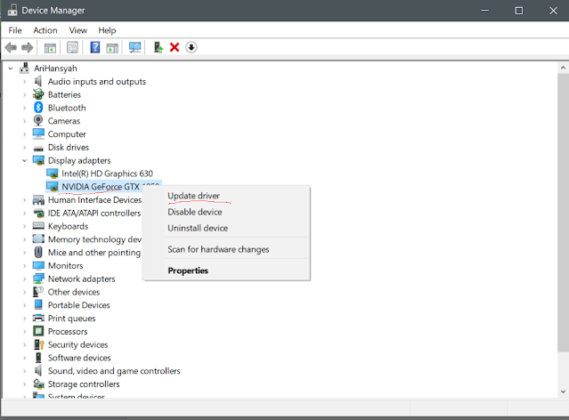
Task: Minimize the Device Manager window
Action: click(x=485, y=11)
